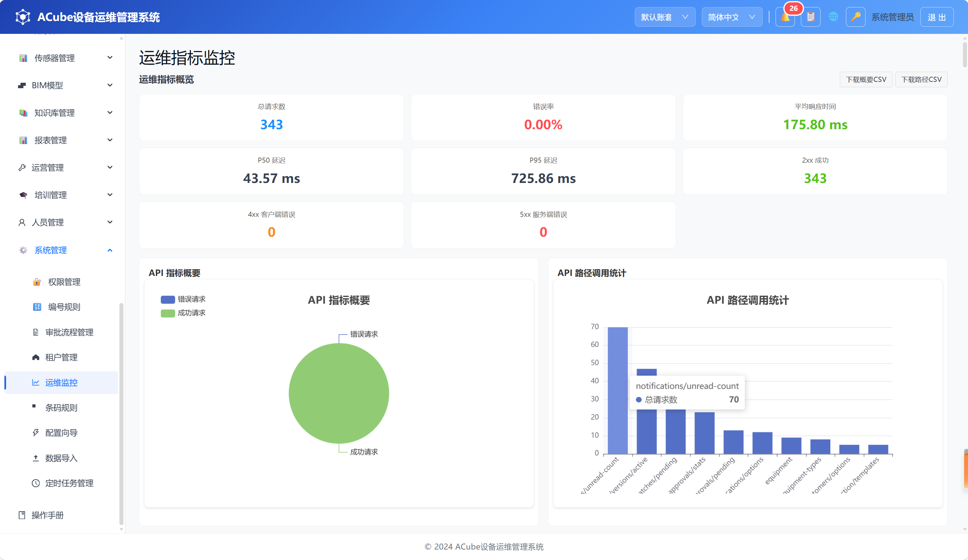The width and height of the screenshot is (968, 560).
Task: Click the clipboard icon in header
Action: (810, 17)
